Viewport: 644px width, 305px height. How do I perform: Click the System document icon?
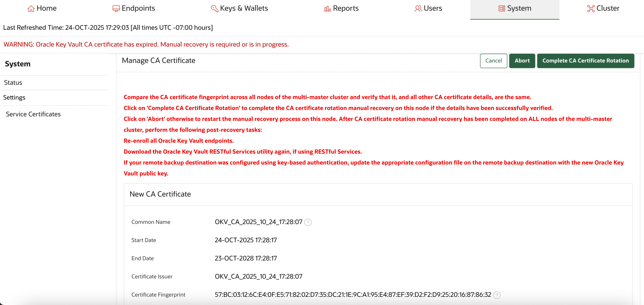(501, 8)
